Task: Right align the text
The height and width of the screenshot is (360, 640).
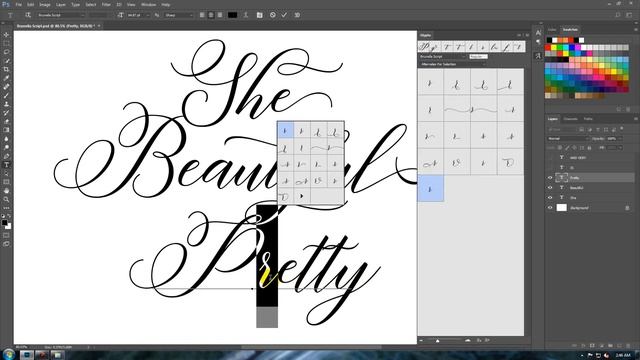Action: [x=220, y=15]
